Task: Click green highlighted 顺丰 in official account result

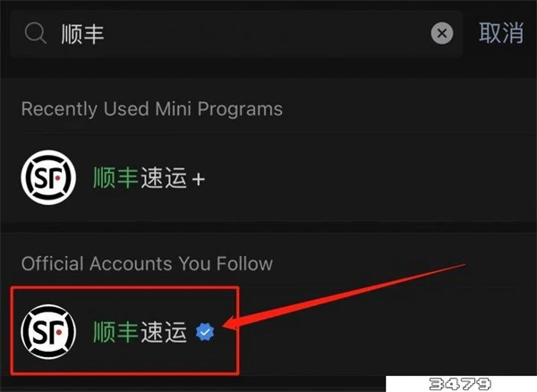Action: (x=115, y=332)
